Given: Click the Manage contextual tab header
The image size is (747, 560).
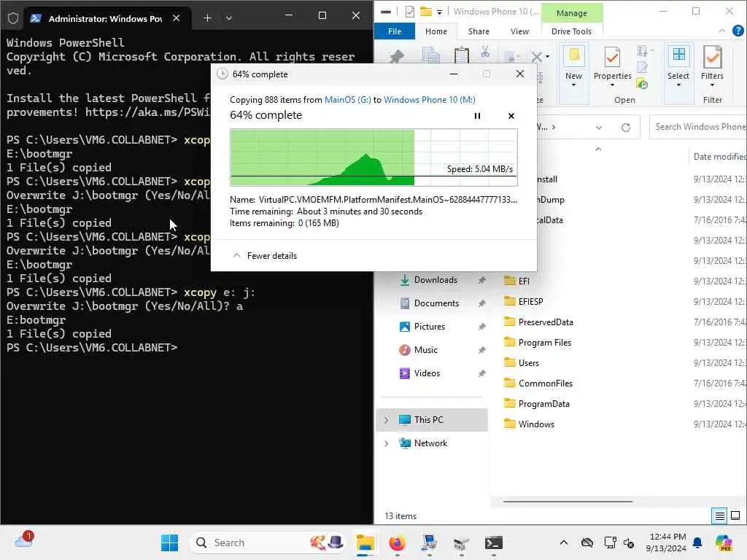Looking at the screenshot, I should [572, 13].
